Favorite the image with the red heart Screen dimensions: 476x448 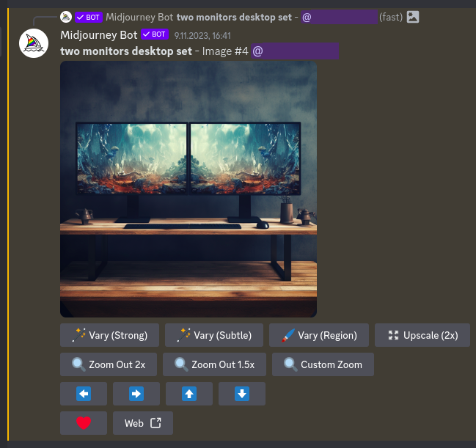coord(84,423)
